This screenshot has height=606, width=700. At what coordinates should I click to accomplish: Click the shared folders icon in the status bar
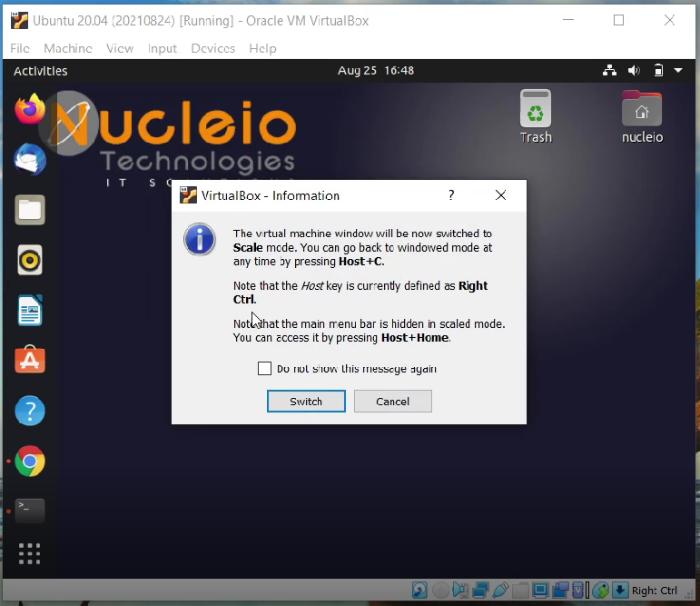pos(520,590)
